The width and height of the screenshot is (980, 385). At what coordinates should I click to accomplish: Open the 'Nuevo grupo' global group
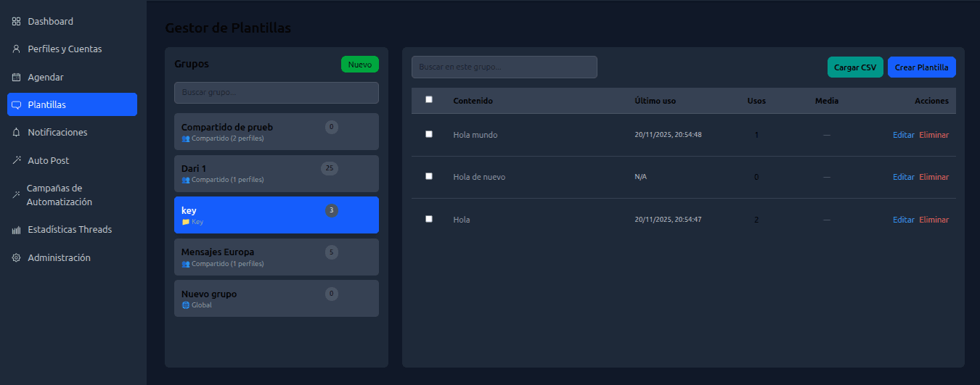coord(276,298)
